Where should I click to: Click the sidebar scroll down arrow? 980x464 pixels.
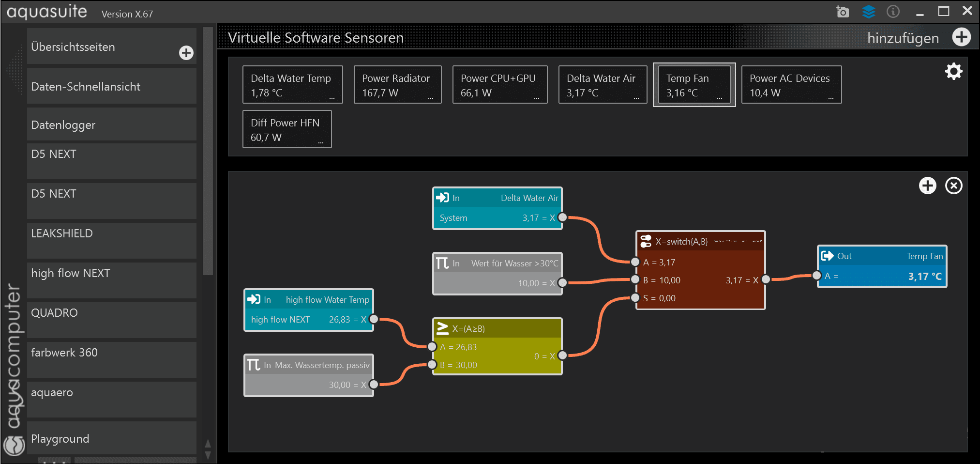pyautogui.click(x=208, y=455)
